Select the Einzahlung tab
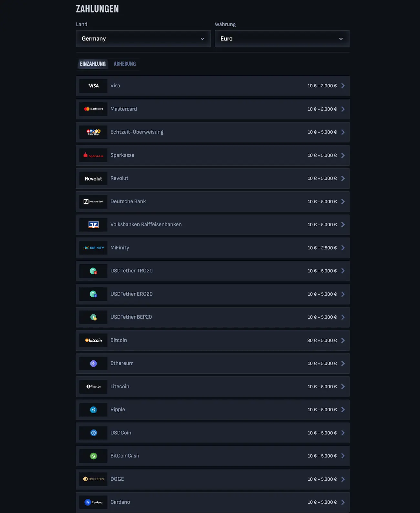420x513 pixels. (93, 64)
